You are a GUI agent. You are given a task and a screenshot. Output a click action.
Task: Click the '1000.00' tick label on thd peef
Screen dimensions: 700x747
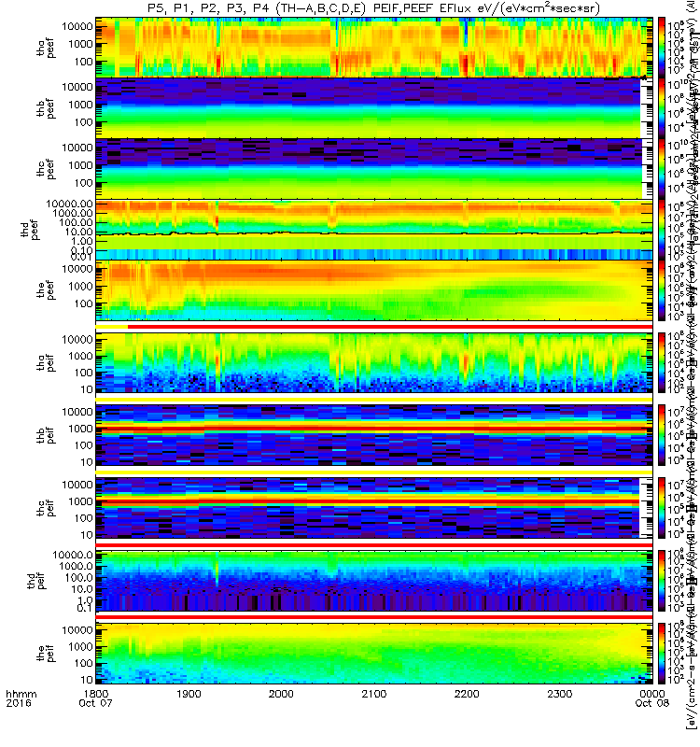pos(73,213)
